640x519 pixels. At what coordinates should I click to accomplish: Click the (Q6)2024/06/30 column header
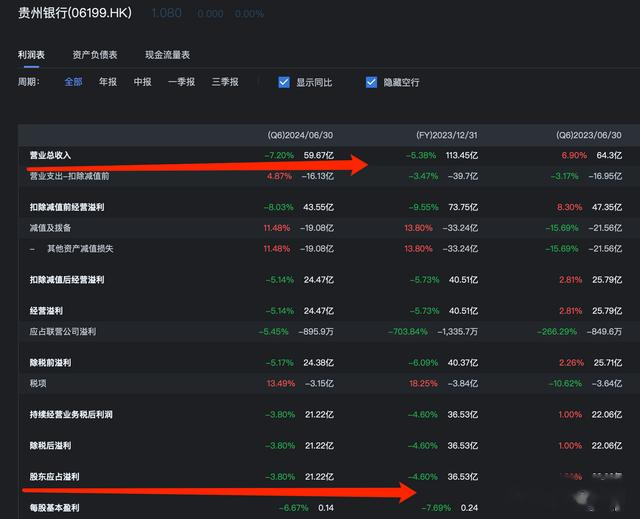(x=299, y=135)
